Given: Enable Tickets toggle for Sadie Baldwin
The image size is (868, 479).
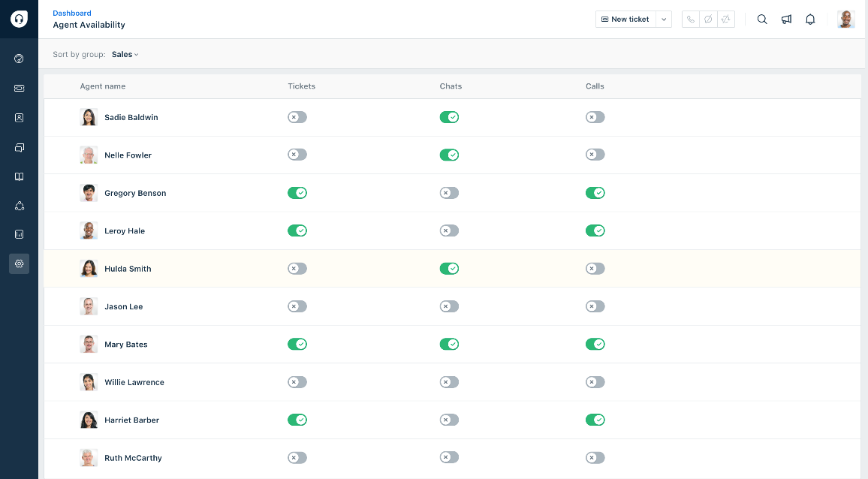Looking at the screenshot, I should tap(297, 117).
